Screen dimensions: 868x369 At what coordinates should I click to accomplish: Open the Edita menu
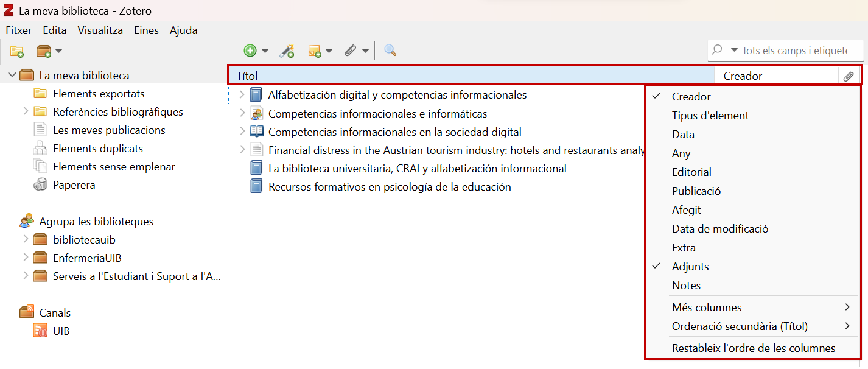(54, 30)
